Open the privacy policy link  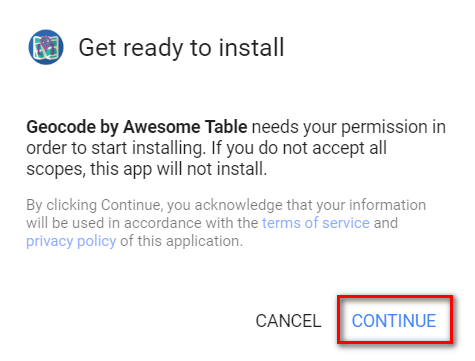[71, 241]
